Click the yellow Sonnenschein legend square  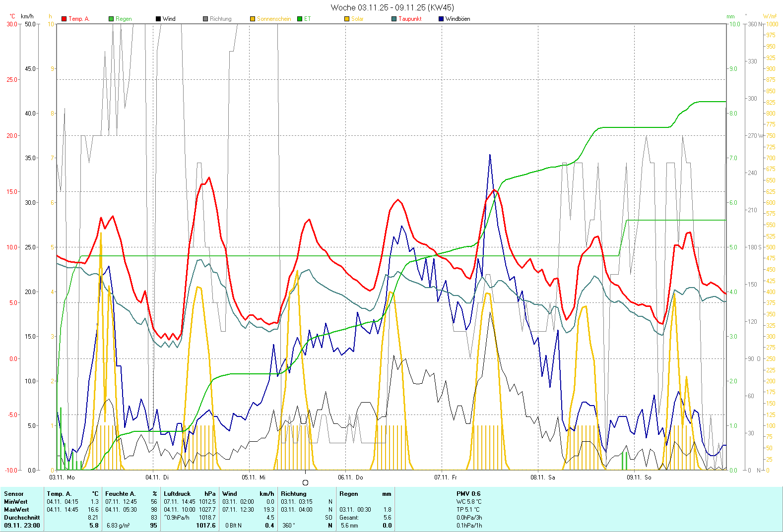click(x=253, y=19)
